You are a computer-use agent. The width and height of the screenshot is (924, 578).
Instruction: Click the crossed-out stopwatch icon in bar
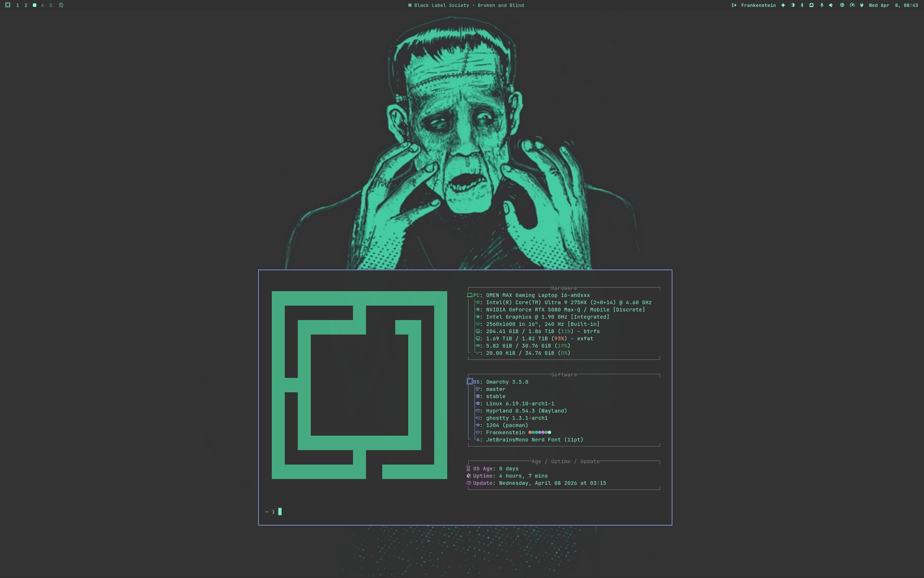coord(61,5)
